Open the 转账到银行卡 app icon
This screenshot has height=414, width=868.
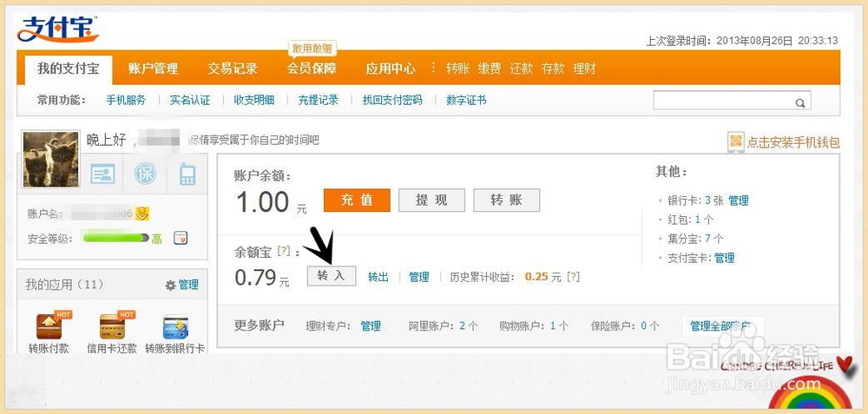pyautogui.click(x=176, y=327)
